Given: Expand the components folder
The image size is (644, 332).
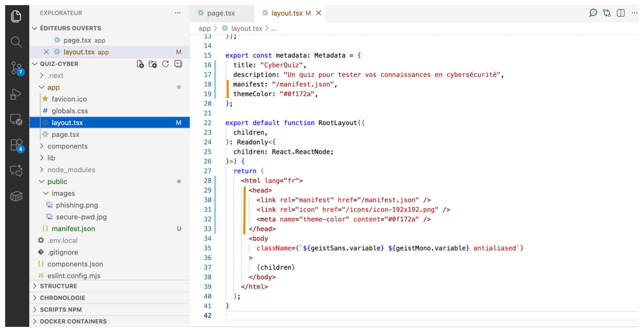Looking at the screenshot, I should click(67, 146).
